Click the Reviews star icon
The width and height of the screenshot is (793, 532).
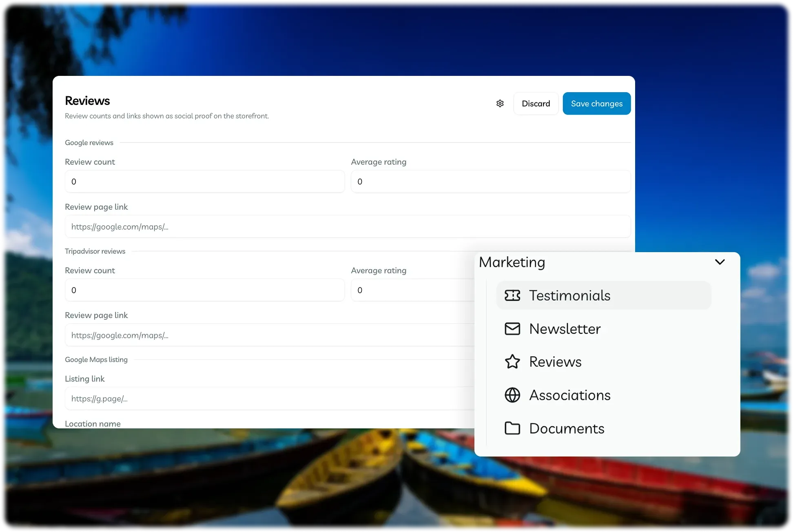click(x=512, y=362)
